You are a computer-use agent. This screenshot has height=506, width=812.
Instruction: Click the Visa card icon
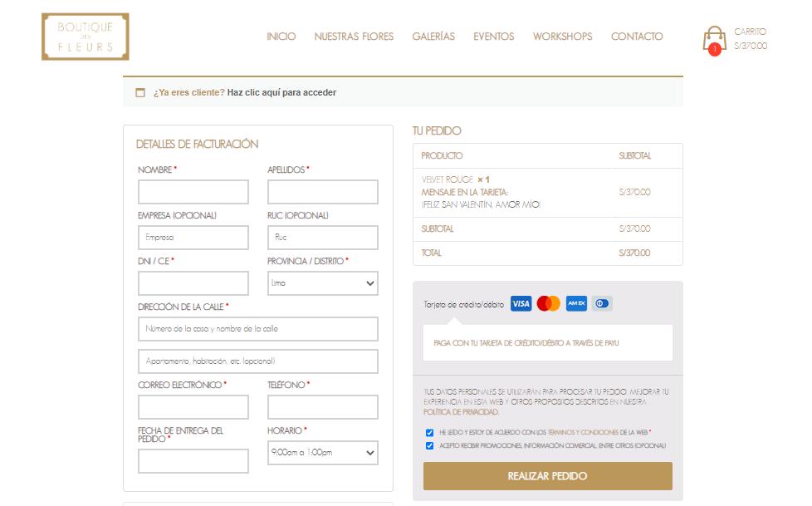[521, 304]
